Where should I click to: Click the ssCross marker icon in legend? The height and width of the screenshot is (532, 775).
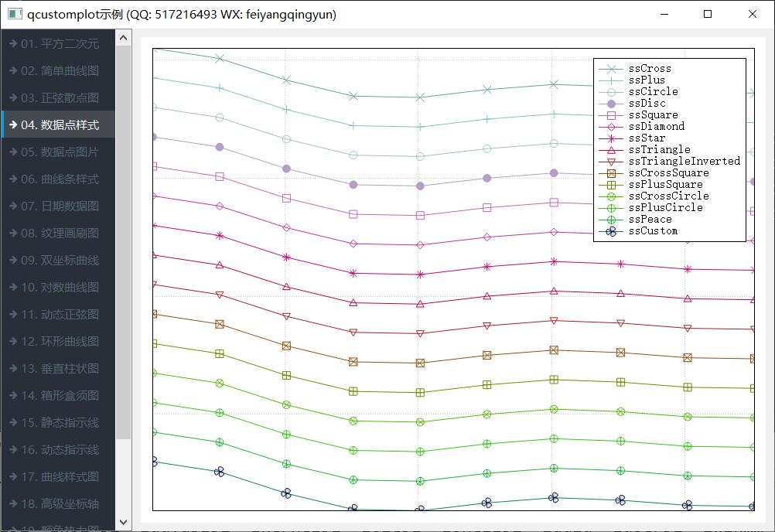point(611,69)
